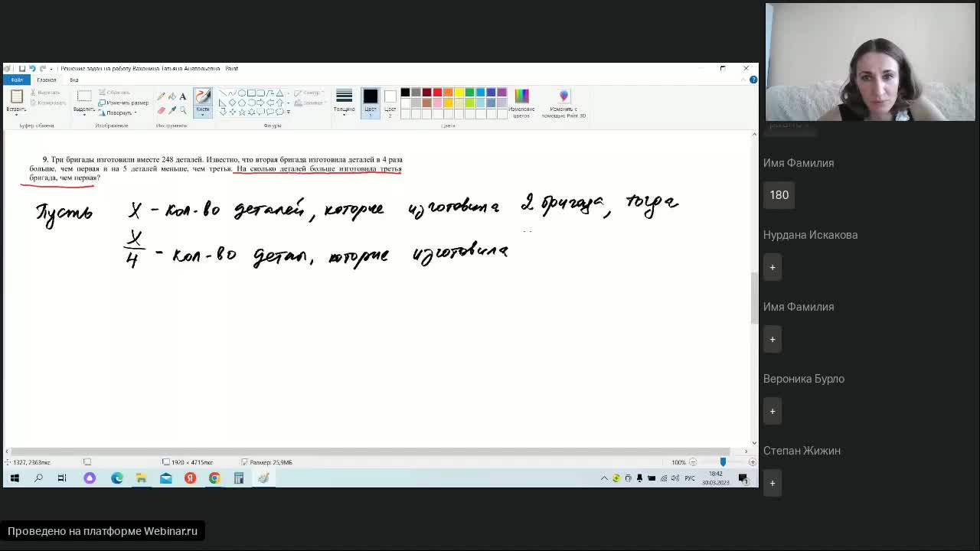Open File Explorer from taskbar

click(141, 478)
